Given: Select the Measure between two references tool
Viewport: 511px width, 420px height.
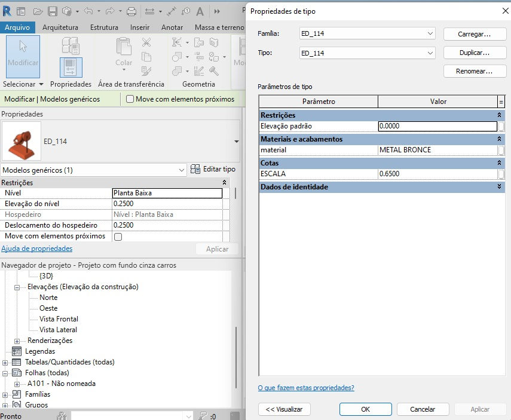Looking at the screenshot, I should click(149, 12).
